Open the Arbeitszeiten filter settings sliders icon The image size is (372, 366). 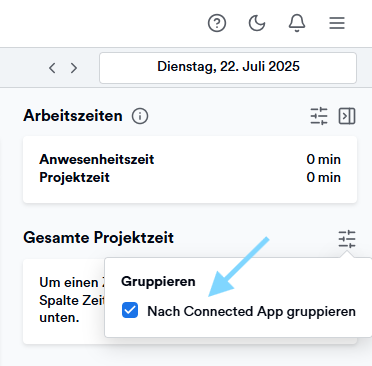(x=319, y=116)
